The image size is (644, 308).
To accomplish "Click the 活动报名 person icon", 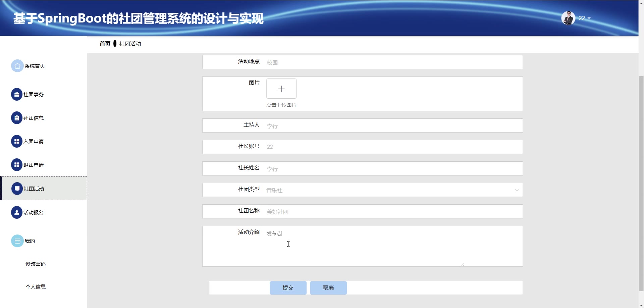I will tap(17, 213).
